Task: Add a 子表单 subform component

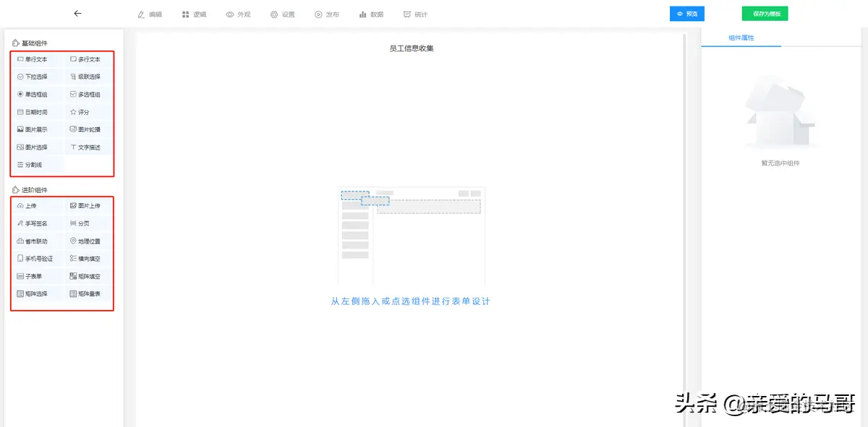Action: pyautogui.click(x=33, y=275)
